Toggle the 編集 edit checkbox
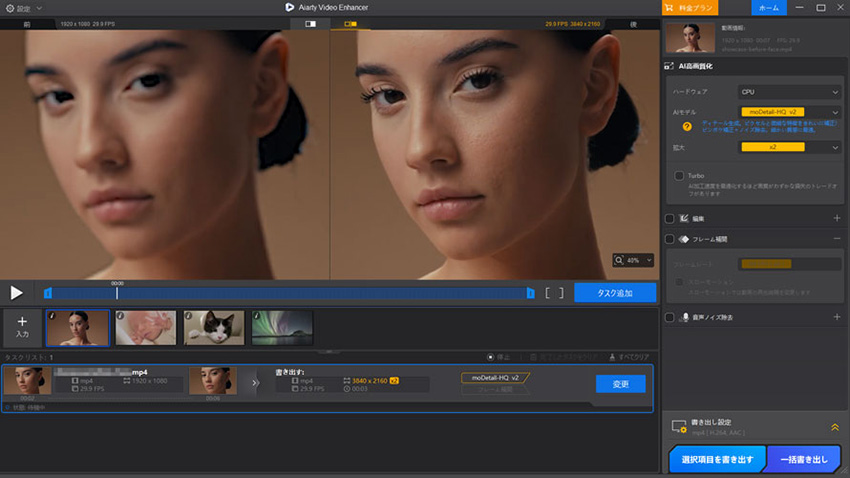 click(x=670, y=218)
